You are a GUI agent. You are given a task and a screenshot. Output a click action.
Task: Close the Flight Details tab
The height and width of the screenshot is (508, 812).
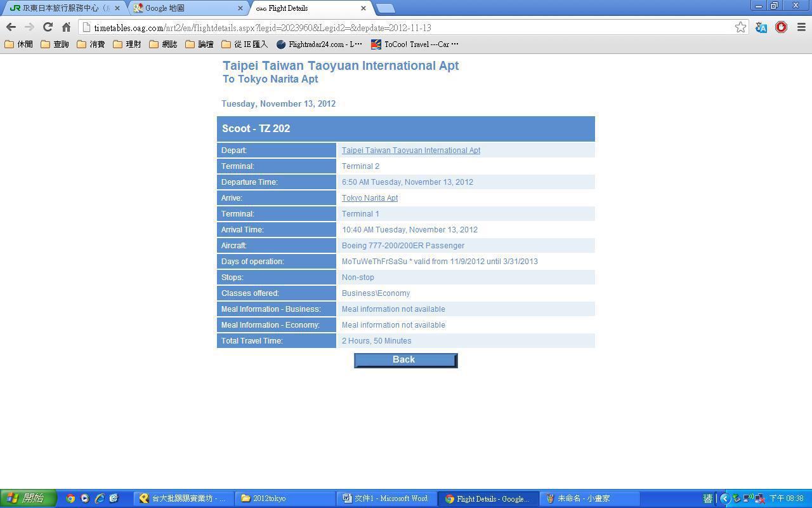point(363,8)
